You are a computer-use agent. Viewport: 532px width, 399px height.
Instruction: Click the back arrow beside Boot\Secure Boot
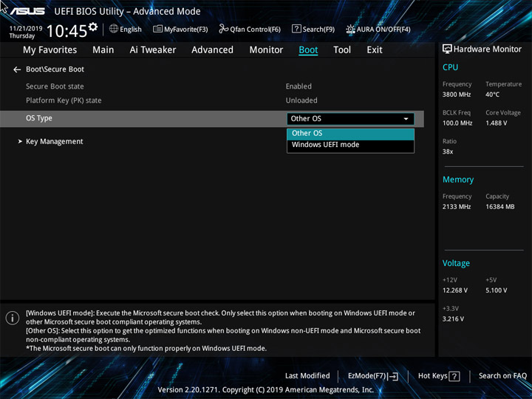pos(17,69)
